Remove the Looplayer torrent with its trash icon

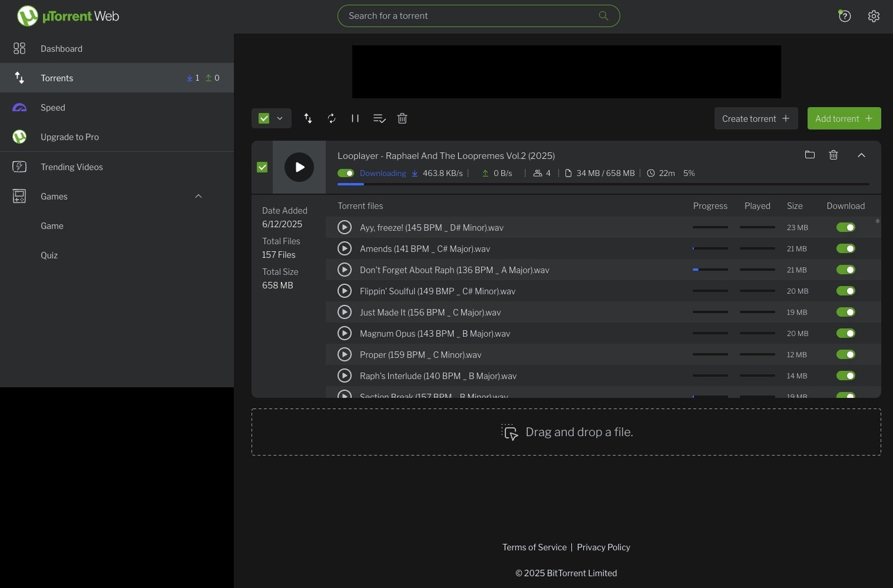(834, 155)
